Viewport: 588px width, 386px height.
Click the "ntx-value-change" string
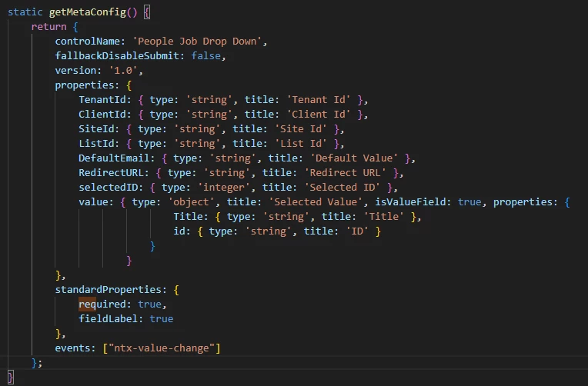(162, 348)
